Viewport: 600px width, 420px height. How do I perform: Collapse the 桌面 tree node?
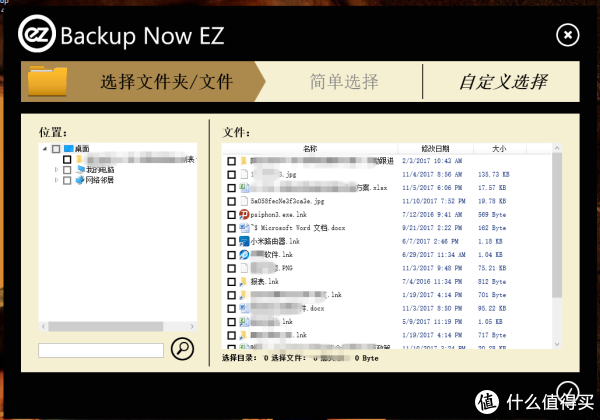(45, 149)
